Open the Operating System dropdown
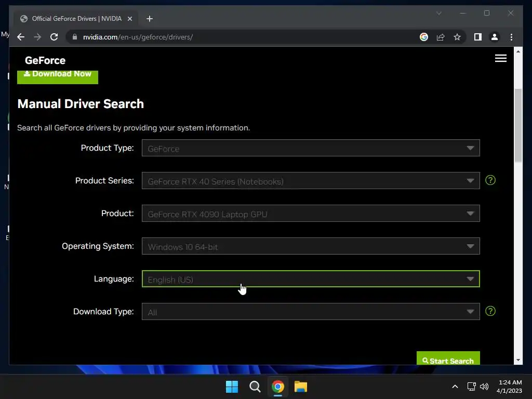 click(x=311, y=246)
